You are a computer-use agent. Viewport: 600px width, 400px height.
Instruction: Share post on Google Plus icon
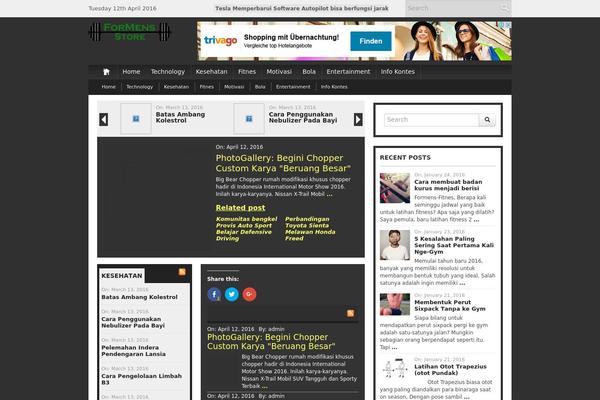pos(249,294)
